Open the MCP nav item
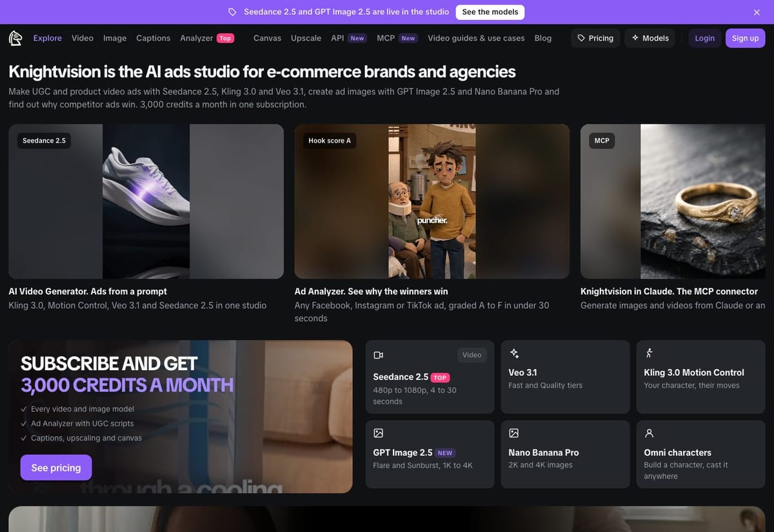Viewport: 774px width, 532px height. click(386, 38)
